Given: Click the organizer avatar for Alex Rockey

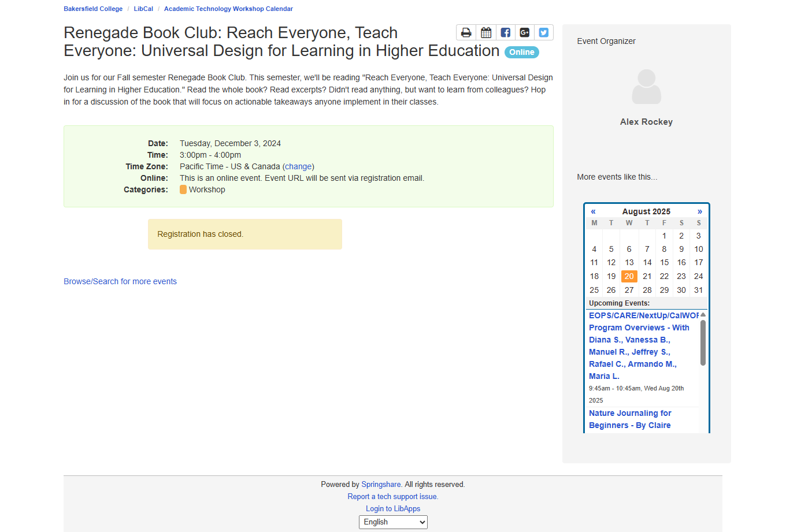Looking at the screenshot, I should click(646, 87).
